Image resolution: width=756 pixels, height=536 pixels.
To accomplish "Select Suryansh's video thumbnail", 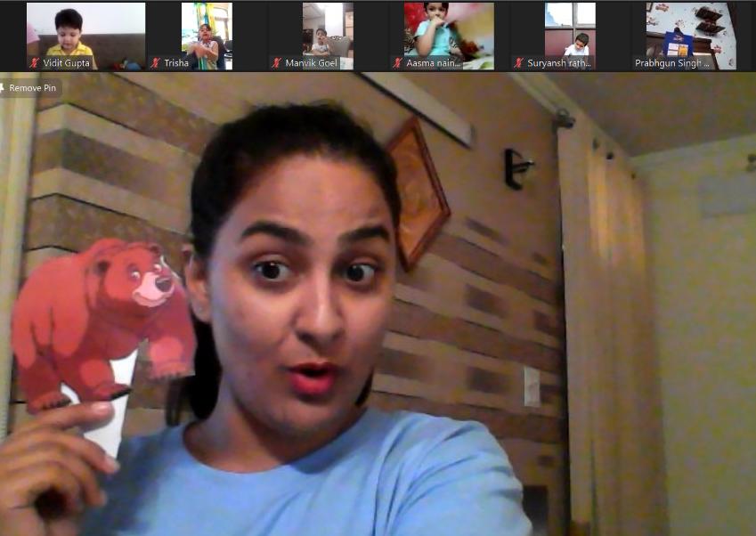I will [x=570, y=37].
